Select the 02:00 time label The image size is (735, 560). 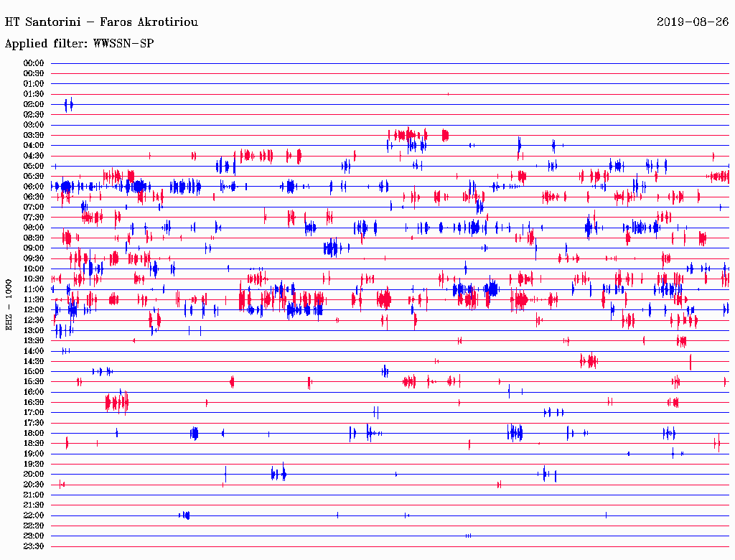click(x=33, y=104)
